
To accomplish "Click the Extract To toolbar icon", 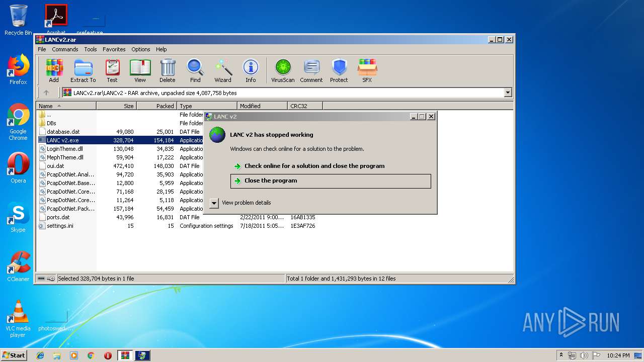I will pos(83,70).
